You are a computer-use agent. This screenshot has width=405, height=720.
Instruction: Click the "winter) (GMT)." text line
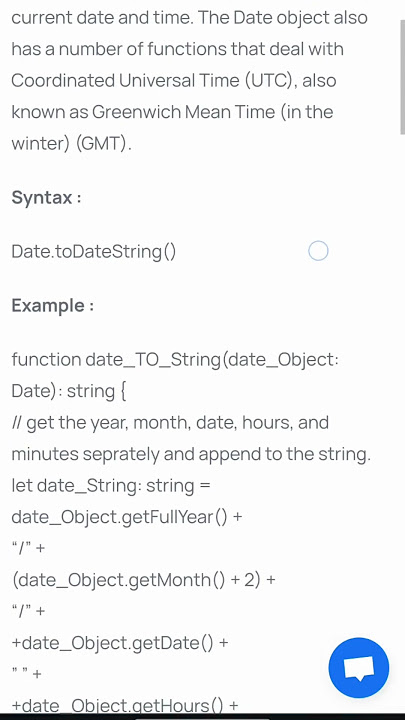71,144
